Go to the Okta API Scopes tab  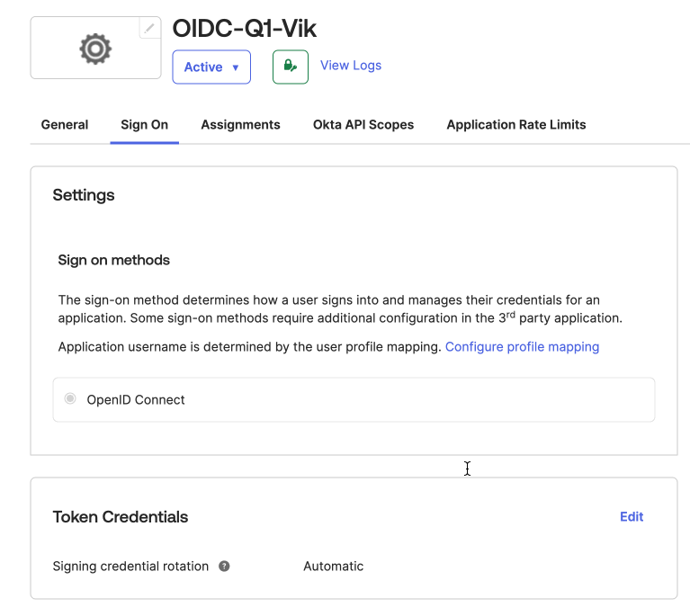(363, 125)
